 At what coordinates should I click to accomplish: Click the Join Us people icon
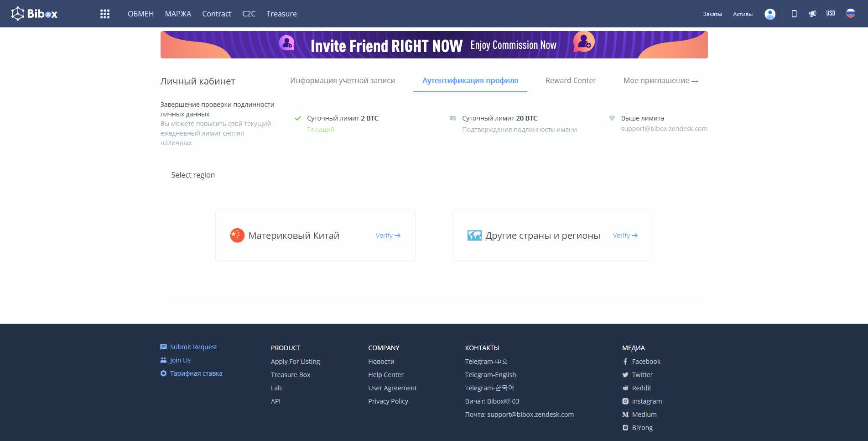coord(163,360)
